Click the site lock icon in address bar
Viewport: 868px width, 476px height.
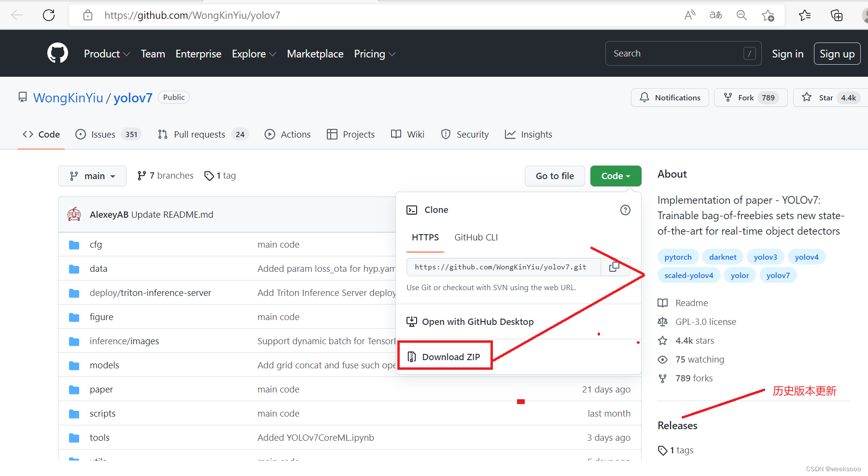(88, 15)
